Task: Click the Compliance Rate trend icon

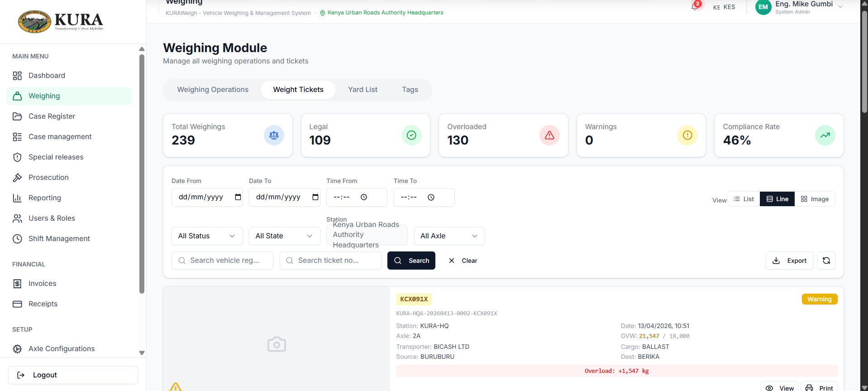Action: (x=825, y=135)
